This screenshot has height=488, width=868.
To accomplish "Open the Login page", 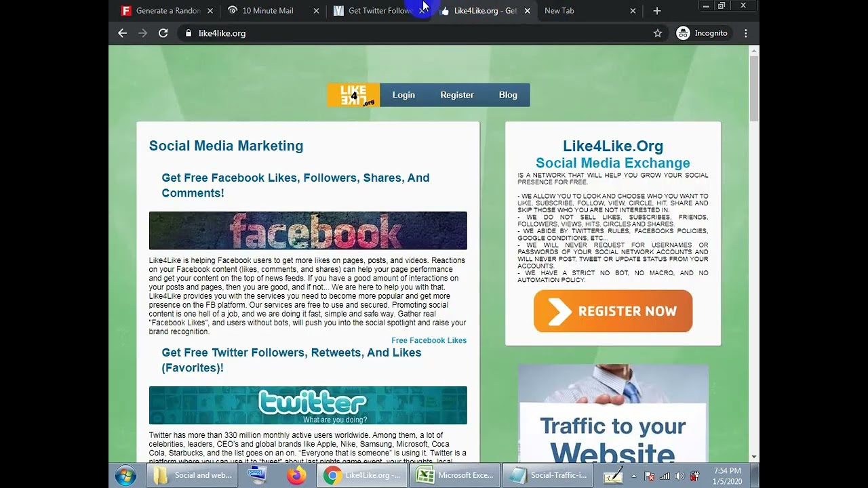I will (403, 95).
